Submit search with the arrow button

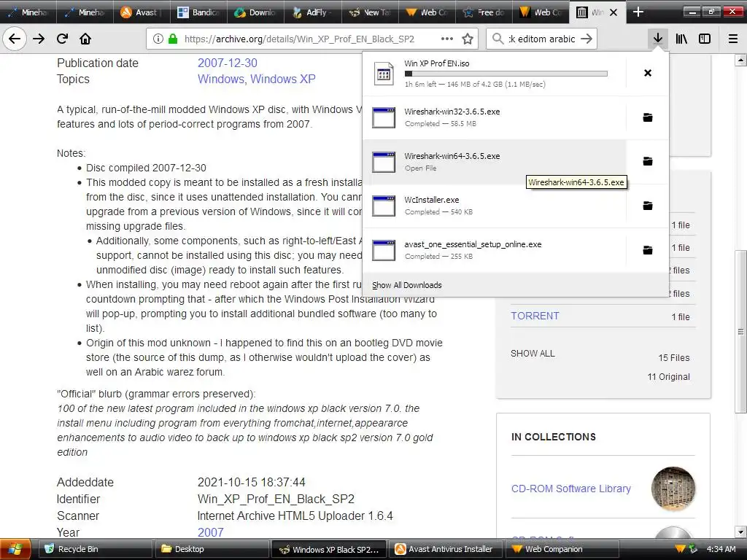click(587, 39)
